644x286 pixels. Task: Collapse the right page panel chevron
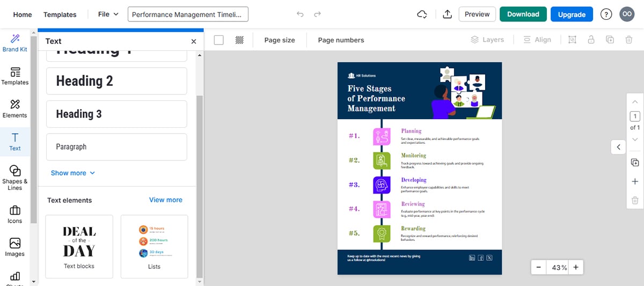[618, 147]
